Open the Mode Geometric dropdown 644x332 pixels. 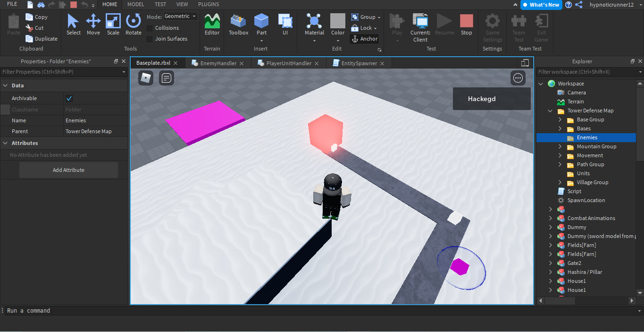(x=181, y=17)
